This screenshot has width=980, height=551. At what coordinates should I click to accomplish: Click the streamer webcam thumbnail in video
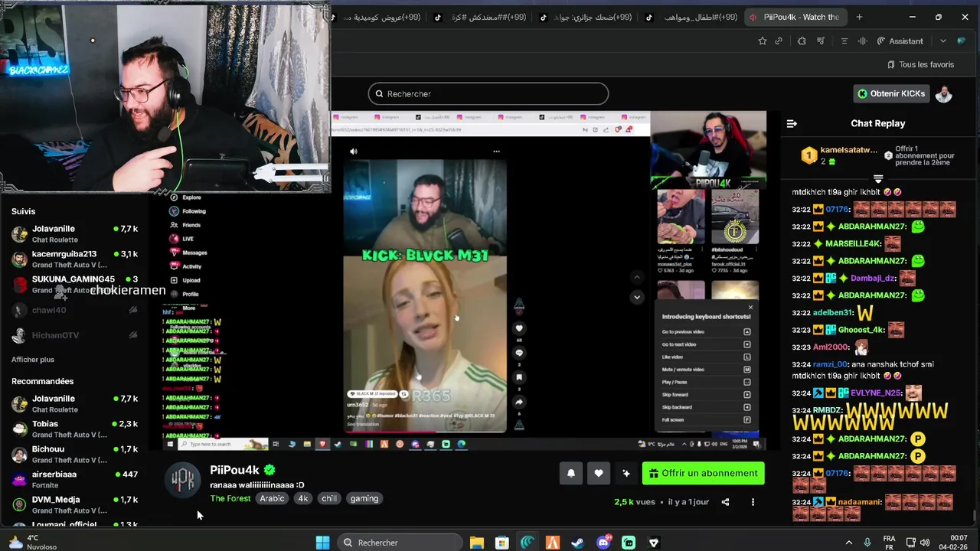(708, 150)
